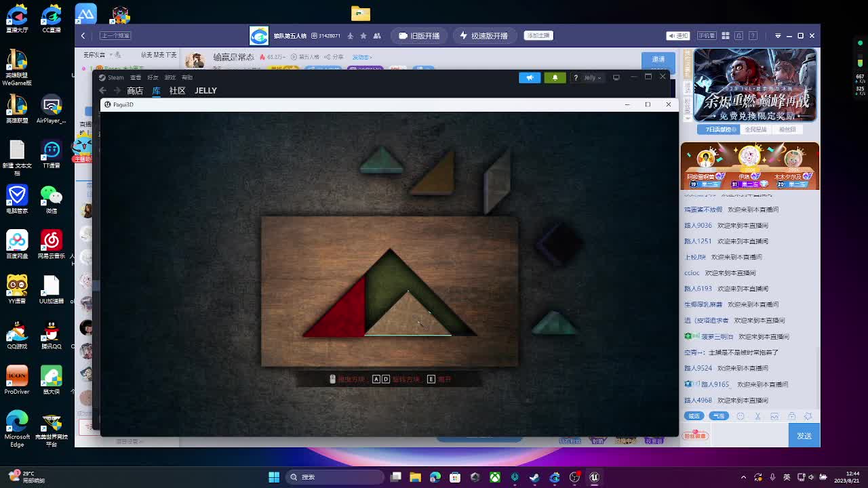868x488 pixels.
Task: Open the streaming app's top-right dropdown arrow menu
Action: click(778, 36)
